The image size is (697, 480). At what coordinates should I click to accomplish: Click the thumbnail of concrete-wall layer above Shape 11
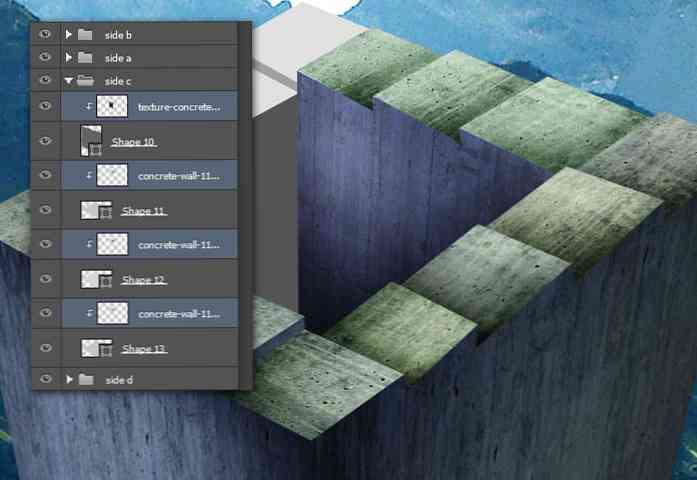tap(112, 175)
